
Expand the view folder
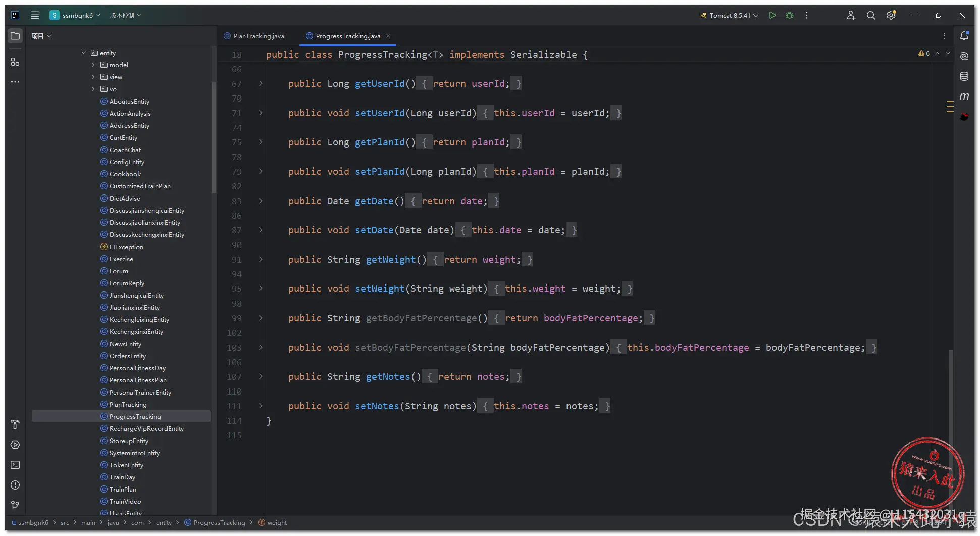(93, 77)
